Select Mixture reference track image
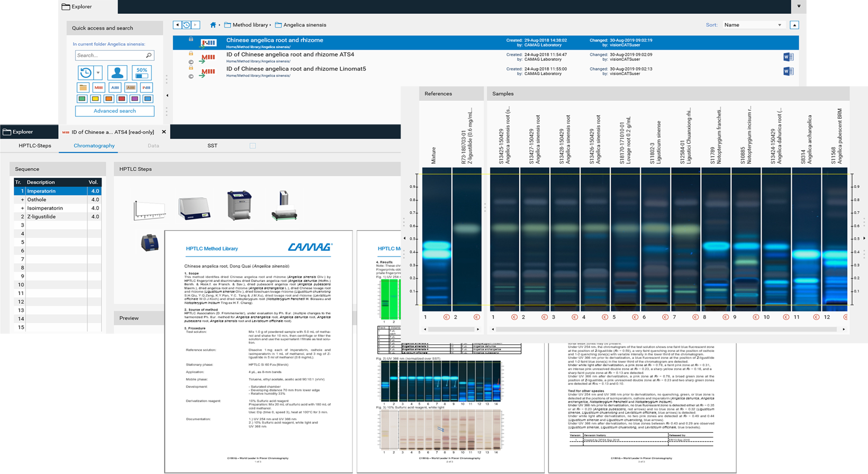 coord(437,239)
